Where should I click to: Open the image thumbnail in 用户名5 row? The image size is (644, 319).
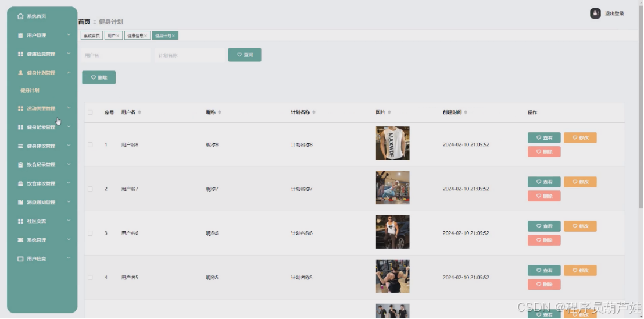(393, 277)
